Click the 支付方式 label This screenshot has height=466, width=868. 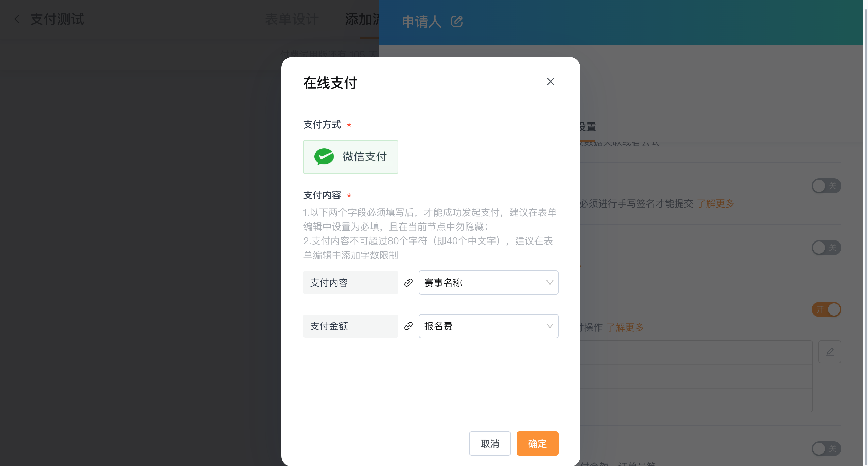tap(322, 125)
